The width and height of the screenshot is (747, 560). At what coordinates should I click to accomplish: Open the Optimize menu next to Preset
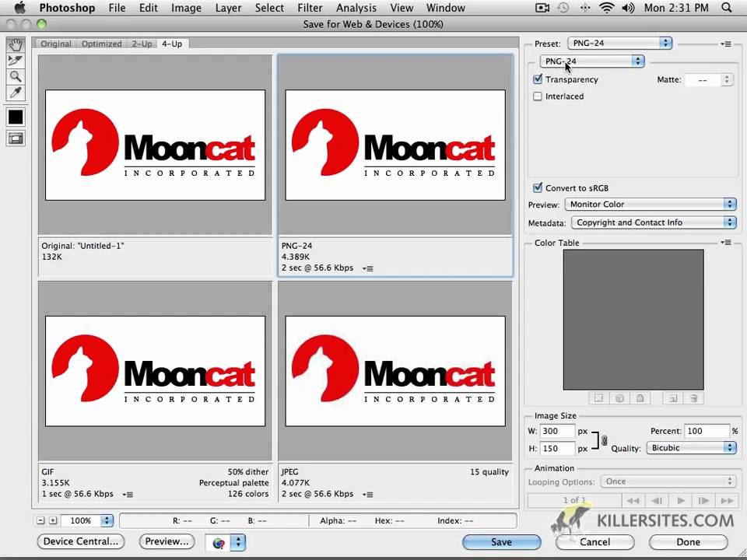[725, 44]
